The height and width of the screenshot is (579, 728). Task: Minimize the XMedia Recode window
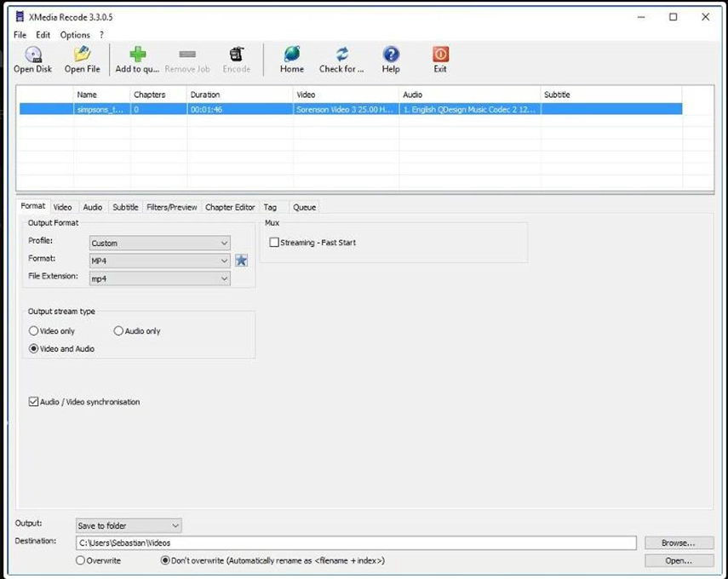click(x=641, y=17)
